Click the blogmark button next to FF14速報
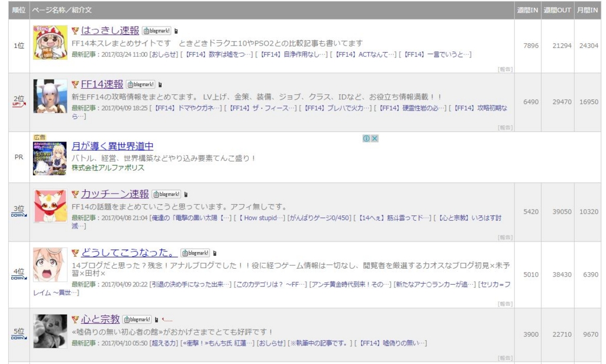Screen dimensions: 606x364 point(140,85)
